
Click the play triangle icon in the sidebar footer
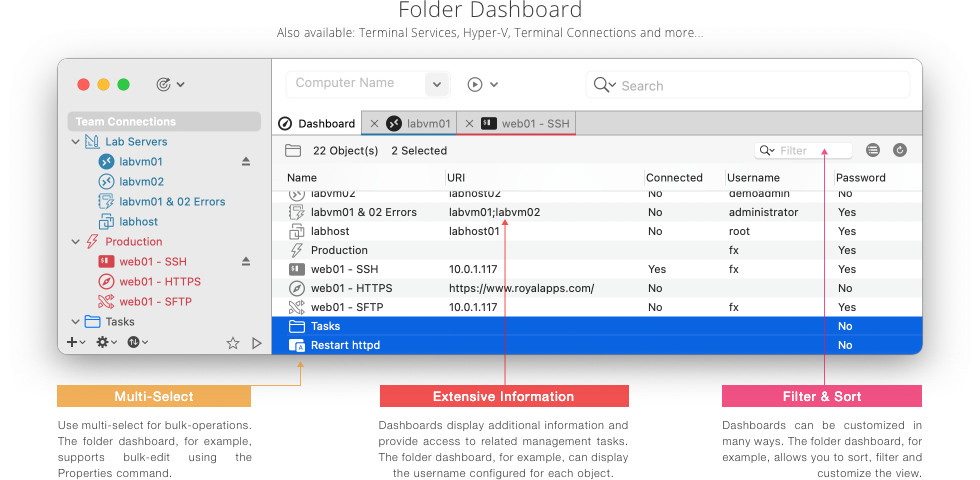click(x=257, y=343)
